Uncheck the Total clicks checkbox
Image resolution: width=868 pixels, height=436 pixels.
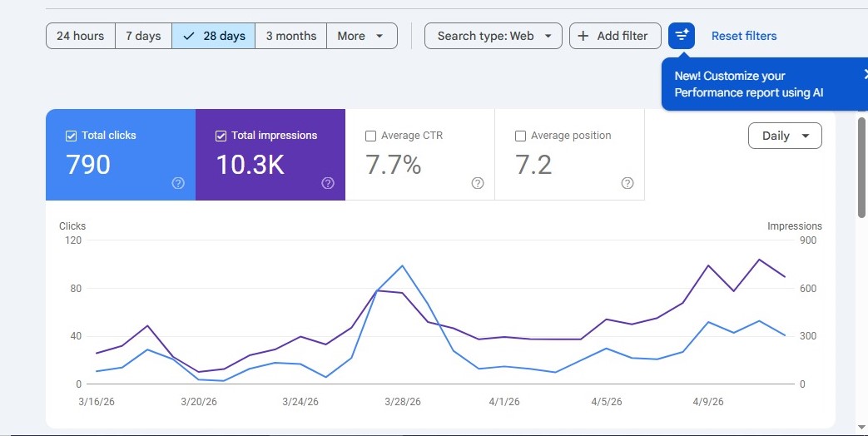pos(71,136)
